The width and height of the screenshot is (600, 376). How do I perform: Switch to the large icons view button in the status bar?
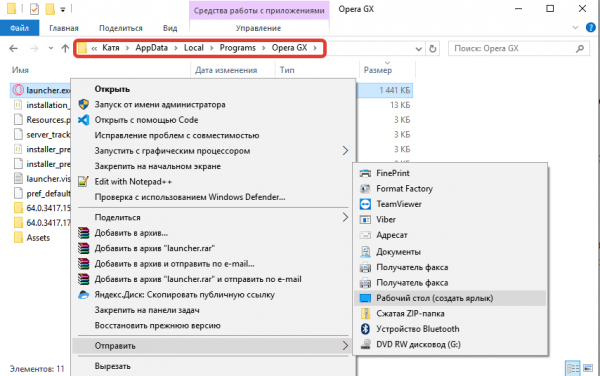point(588,368)
